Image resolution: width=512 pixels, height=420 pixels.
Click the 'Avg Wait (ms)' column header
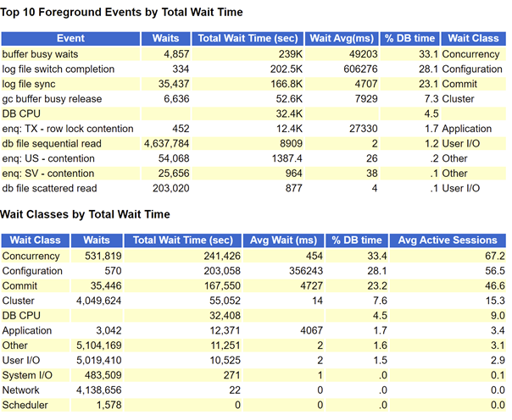[283, 240]
